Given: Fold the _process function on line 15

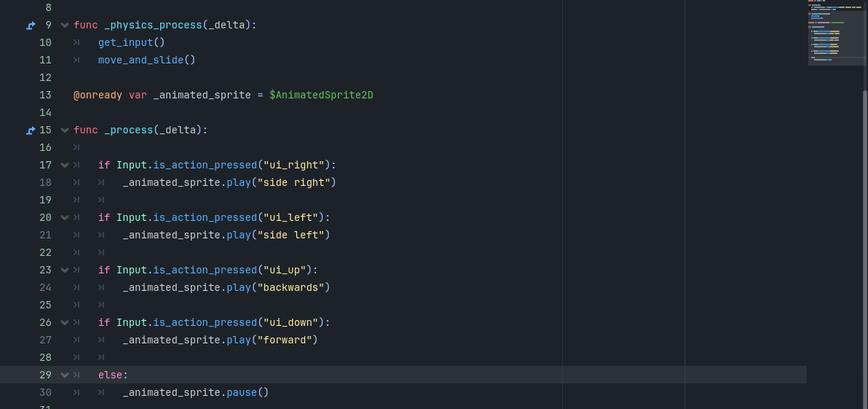Looking at the screenshot, I should pyautogui.click(x=65, y=131).
